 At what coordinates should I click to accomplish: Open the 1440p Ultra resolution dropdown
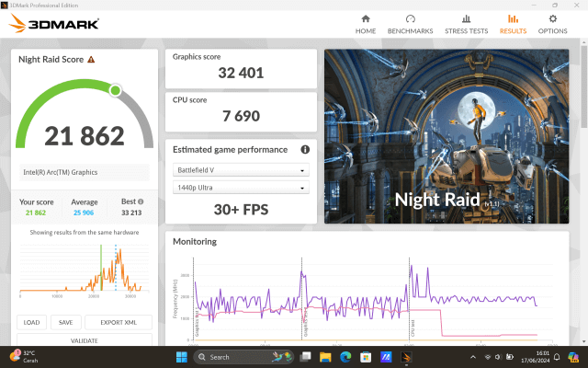pos(241,188)
